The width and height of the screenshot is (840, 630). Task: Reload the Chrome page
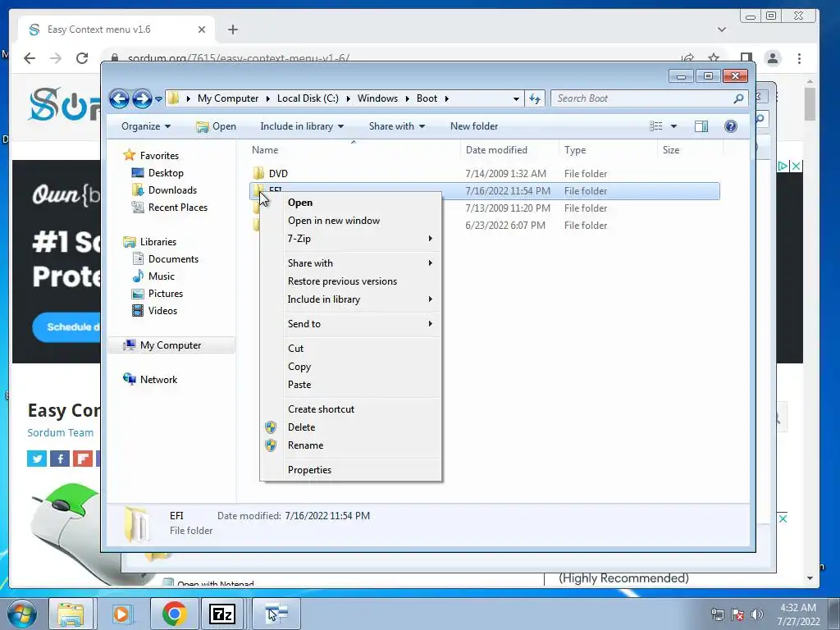point(82,58)
